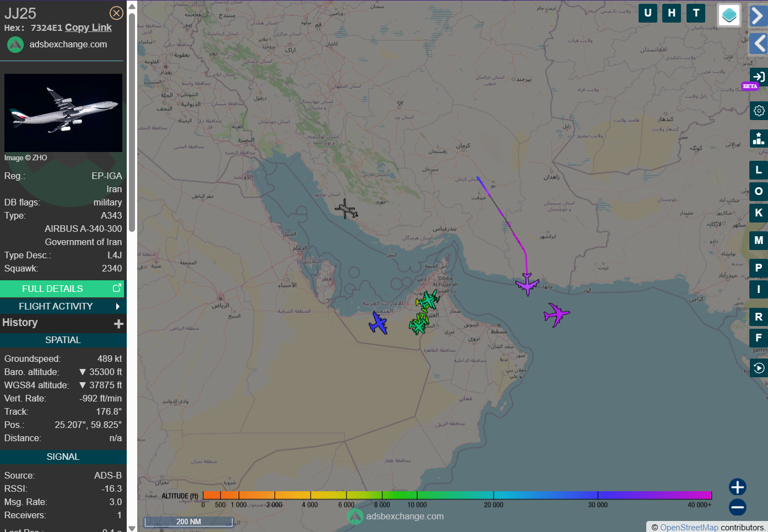768x532 pixels.
Task: Select the purple aircraft over Gulf of Oman
Action: [556, 315]
